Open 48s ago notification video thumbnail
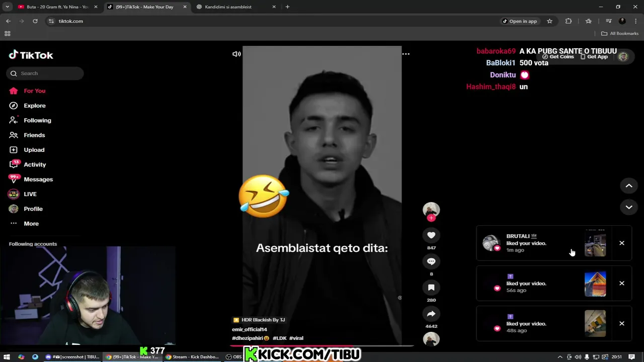The height and width of the screenshot is (362, 644). click(x=595, y=324)
